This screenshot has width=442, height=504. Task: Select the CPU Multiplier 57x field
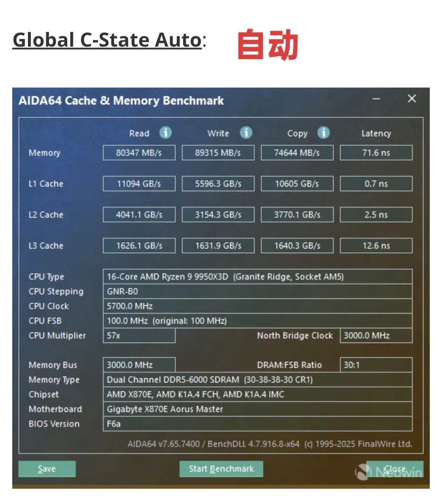tap(139, 336)
